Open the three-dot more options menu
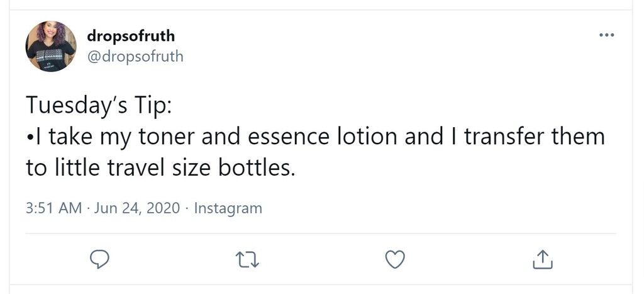The height and width of the screenshot is (294, 644). (x=607, y=35)
